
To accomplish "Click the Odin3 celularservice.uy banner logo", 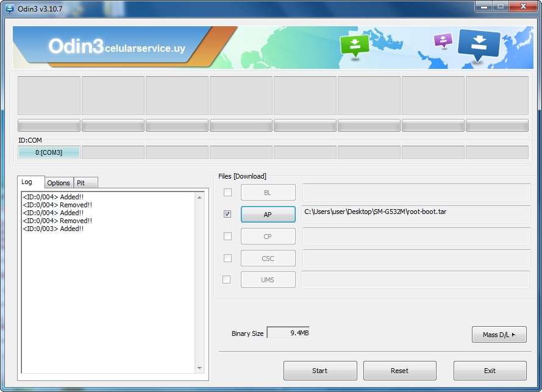I will [117, 46].
